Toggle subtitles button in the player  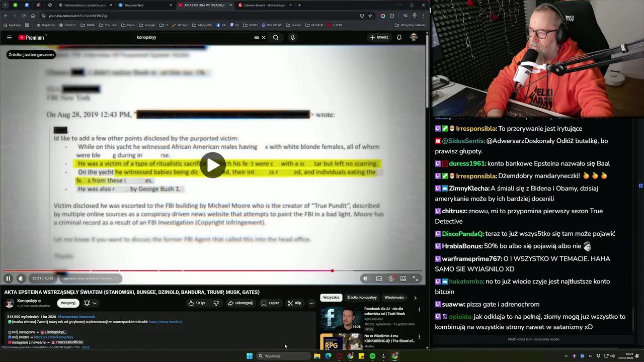(x=379, y=278)
